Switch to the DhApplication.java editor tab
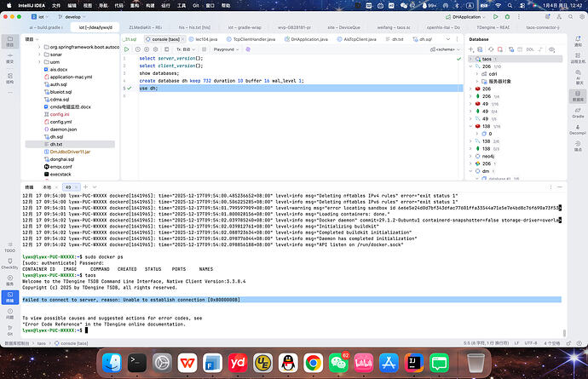Image resolution: width=588 pixels, height=379 pixels. pos(308,38)
